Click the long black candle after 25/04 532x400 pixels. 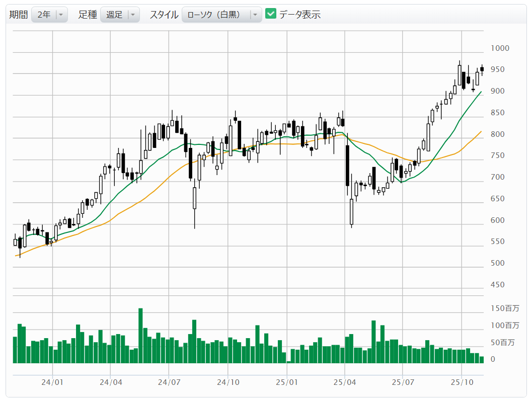pos(347,166)
